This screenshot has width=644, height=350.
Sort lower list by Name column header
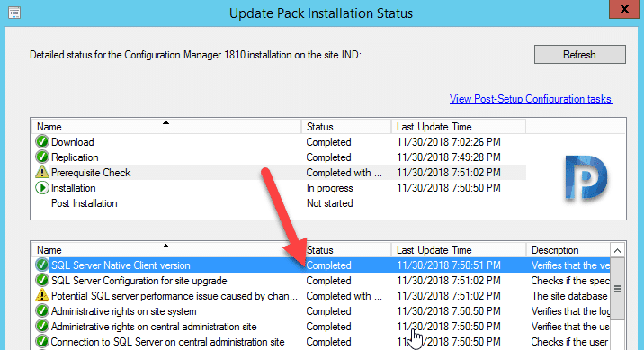coord(166,250)
